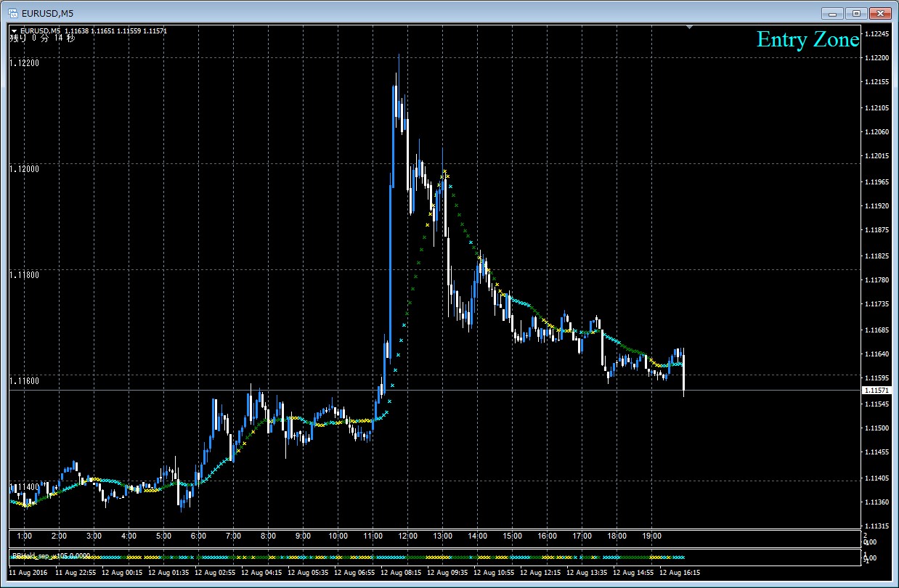This screenshot has width=899, height=588.
Task: Click 1.11500 on the right price scale
Action: pyautogui.click(x=879, y=428)
